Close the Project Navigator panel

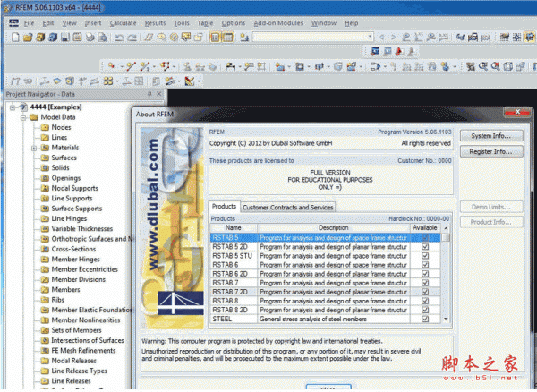(x=159, y=94)
